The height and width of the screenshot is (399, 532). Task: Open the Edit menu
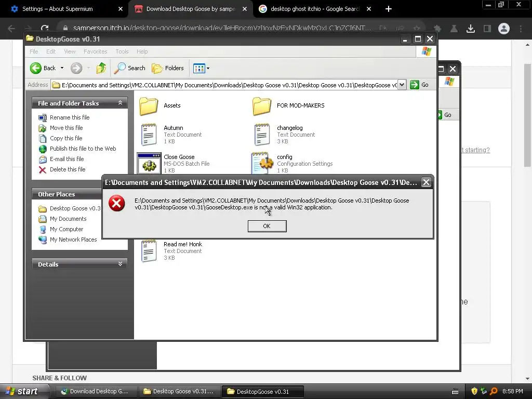[51, 51]
